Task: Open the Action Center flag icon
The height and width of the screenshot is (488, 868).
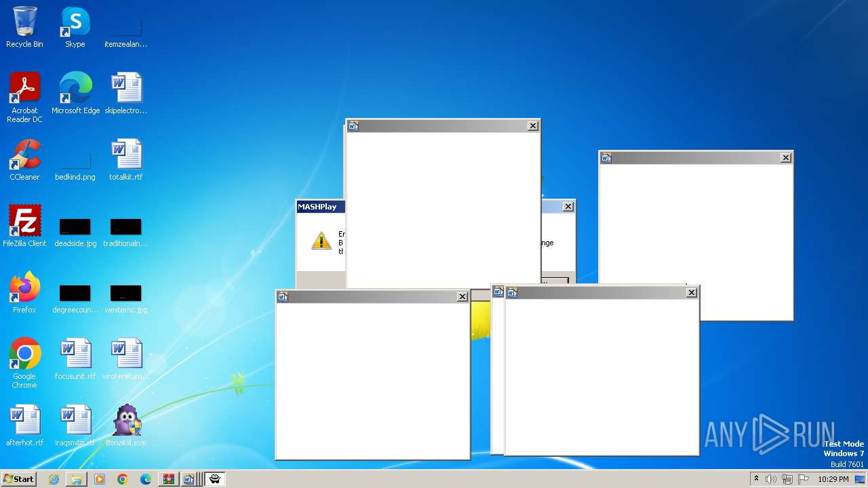Action: tap(804, 479)
